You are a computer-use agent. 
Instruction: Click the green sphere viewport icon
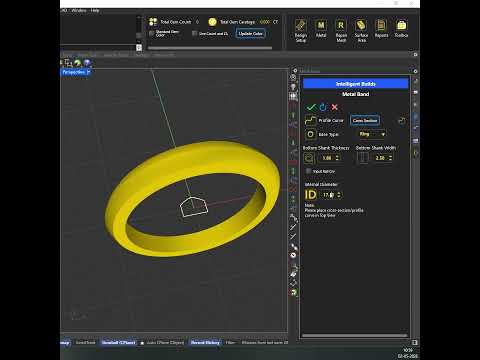[x=77, y=63]
